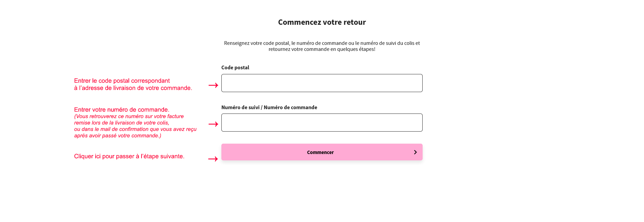Start the return with the Commencer button
Viewport: 644px width, 222px height.
coord(322,152)
